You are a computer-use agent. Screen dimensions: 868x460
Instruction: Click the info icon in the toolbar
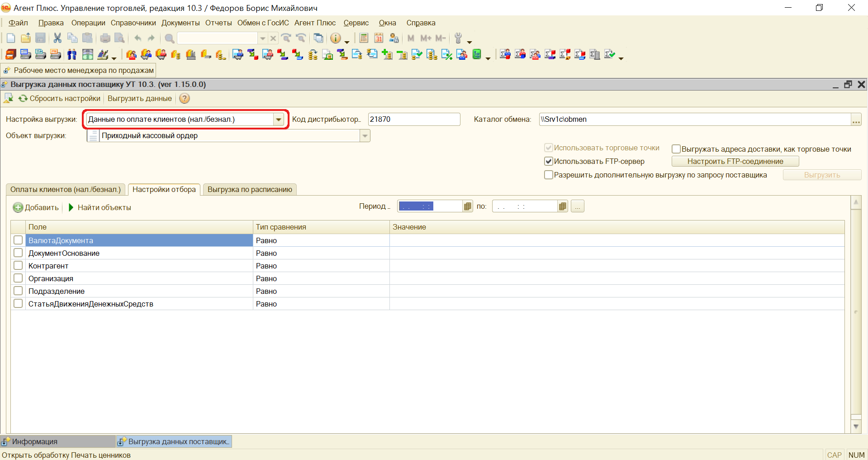335,38
